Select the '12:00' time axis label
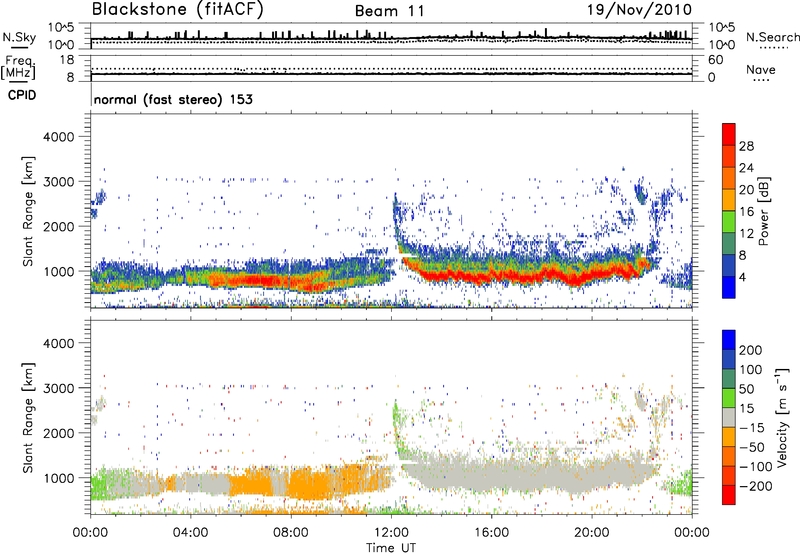Screen dimensions: 800x554 [391, 533]
